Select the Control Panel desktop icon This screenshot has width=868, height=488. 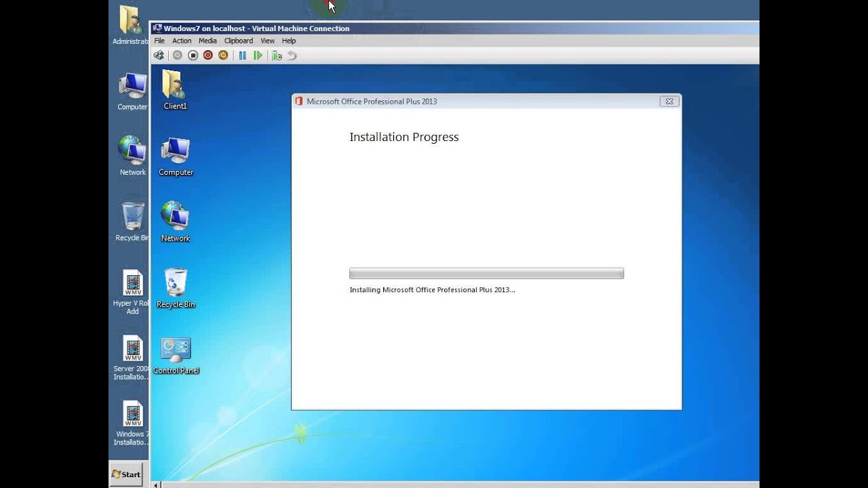point(176,355)
